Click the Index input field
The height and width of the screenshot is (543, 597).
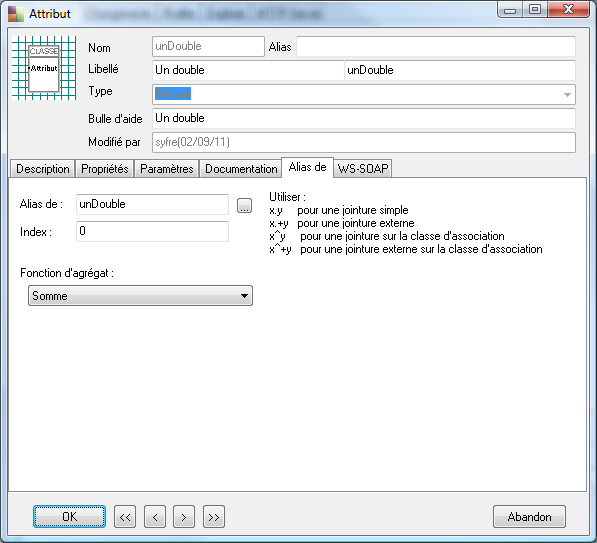point(152,231)
